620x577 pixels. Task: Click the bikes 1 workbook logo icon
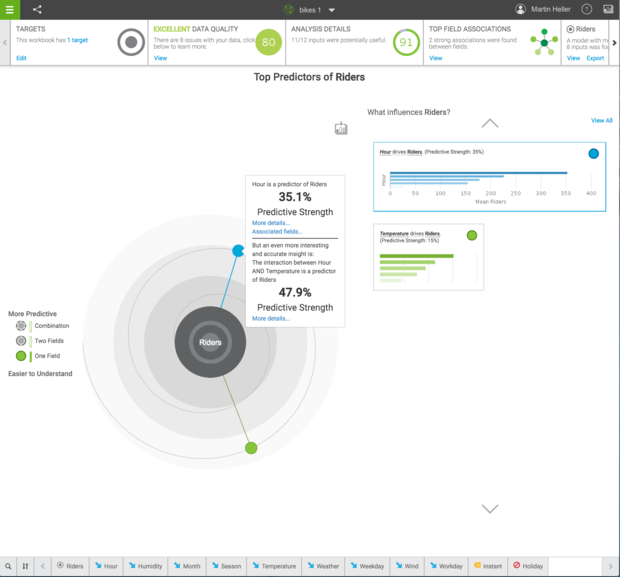tap(289, 10)
